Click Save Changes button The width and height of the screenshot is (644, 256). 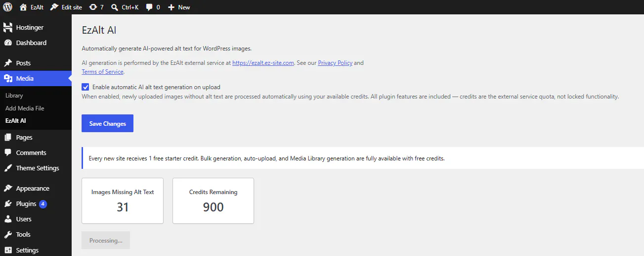[107, 123]
